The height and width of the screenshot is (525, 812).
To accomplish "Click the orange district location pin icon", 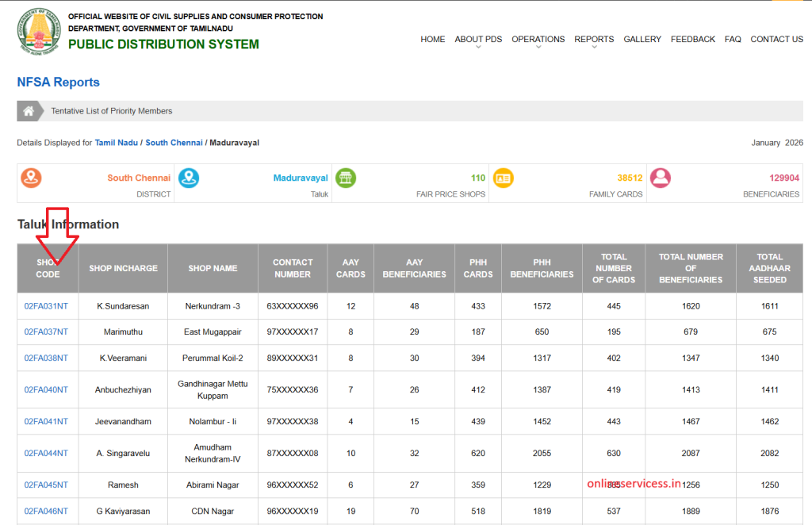I will [31, 178].
